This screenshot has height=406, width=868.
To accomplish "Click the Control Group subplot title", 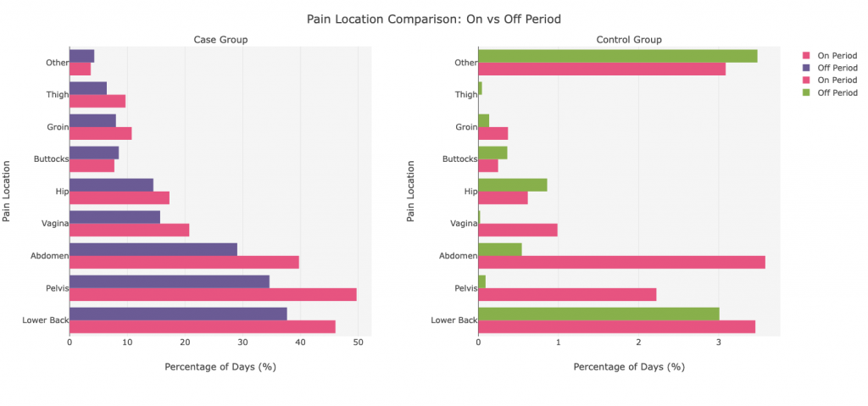I will [x=629, y=40].
